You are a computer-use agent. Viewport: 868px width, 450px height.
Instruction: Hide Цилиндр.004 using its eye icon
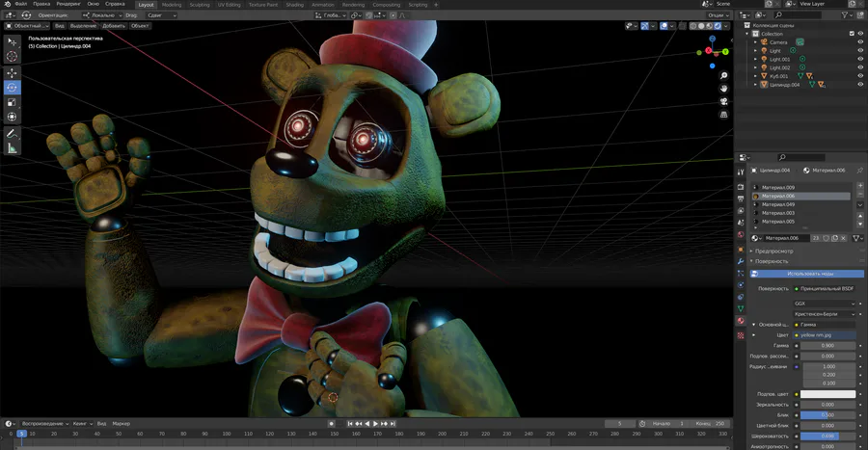point(860,85)
